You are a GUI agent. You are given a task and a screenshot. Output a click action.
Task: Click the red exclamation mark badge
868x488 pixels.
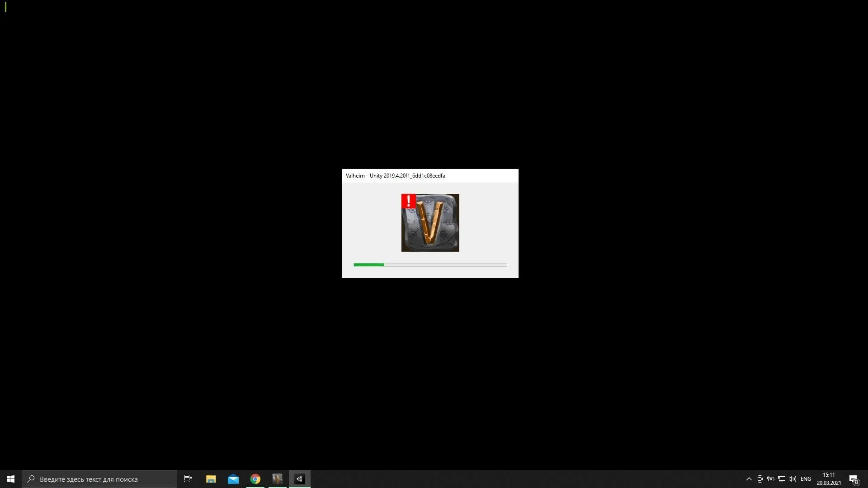[408, 201]
